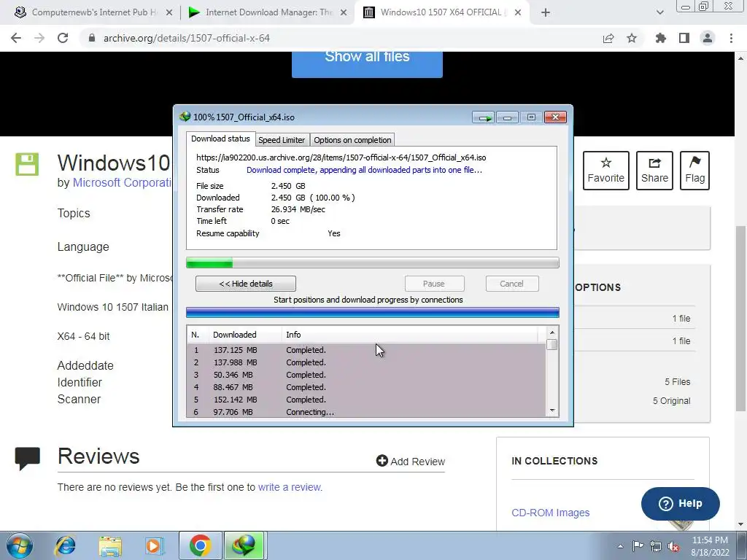Click the Add Review link
The width and height of the screenshot is (747, 560).
411,461
